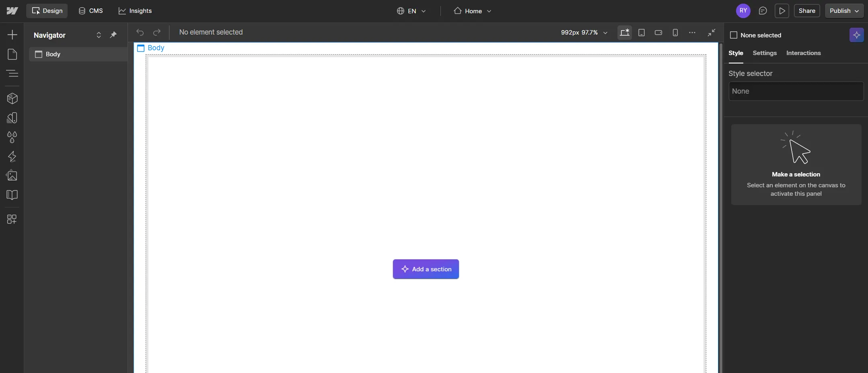The image size is (868, 373).
Task: Open the Publish dropdown
Action: click(844, 11)
